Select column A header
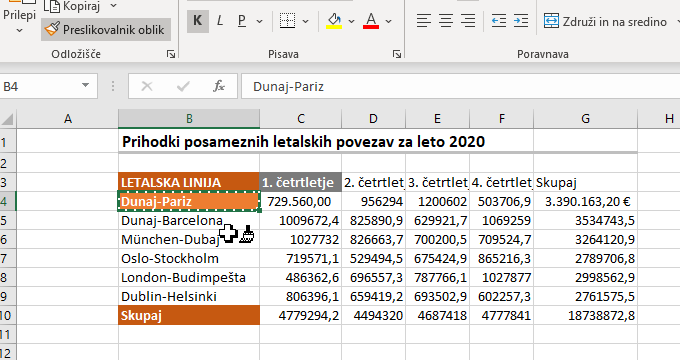Viewport: 680px width, 360px height. coord(67,119)
